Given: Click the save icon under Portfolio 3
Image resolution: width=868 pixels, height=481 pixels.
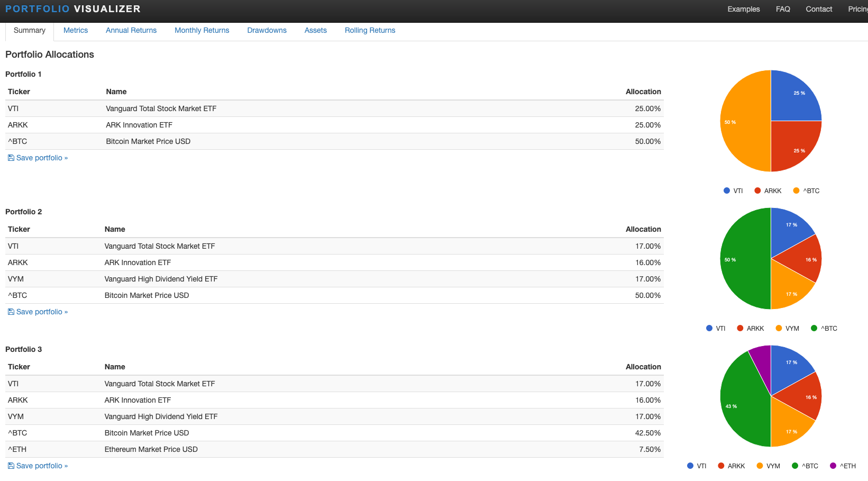Looking at the screenshot, I should pyautogui.click(x=11, y=466).
